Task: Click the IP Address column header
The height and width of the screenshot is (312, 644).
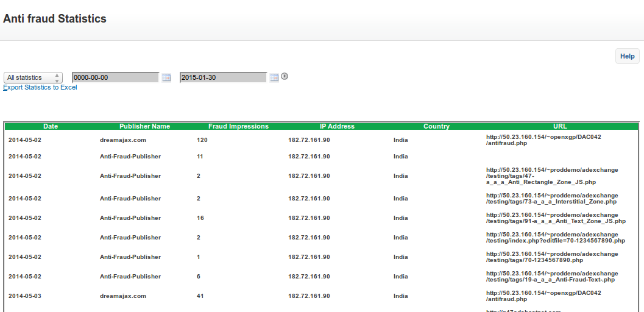Action: [x=337, y=127]
